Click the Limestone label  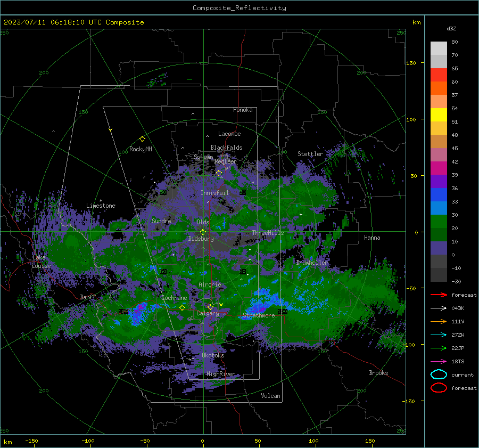[x=101, y=206]
